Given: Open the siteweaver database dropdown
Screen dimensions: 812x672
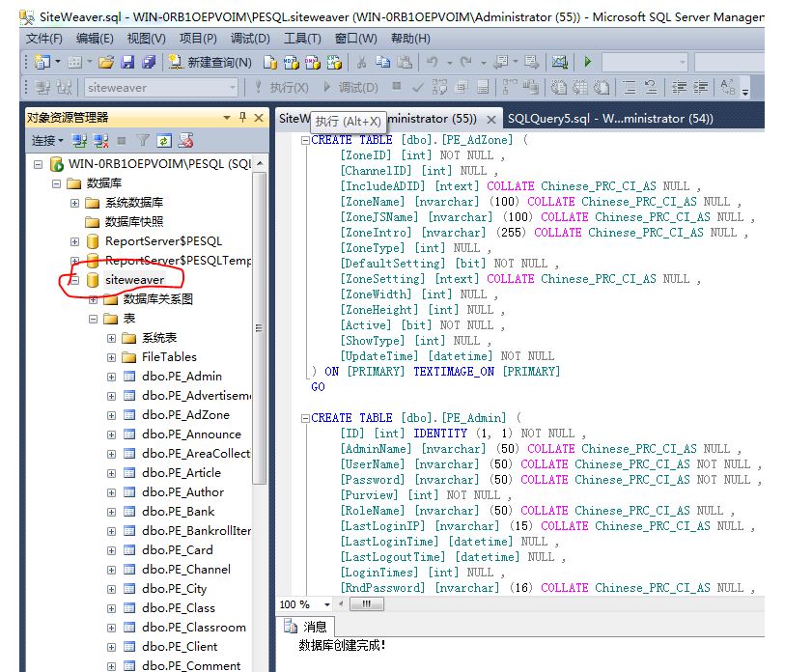Looking at the screenshot, I should [232, 88].
